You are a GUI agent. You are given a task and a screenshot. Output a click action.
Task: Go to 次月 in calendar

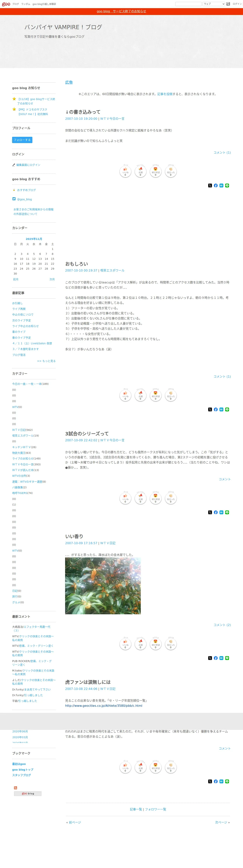point(52,279)
